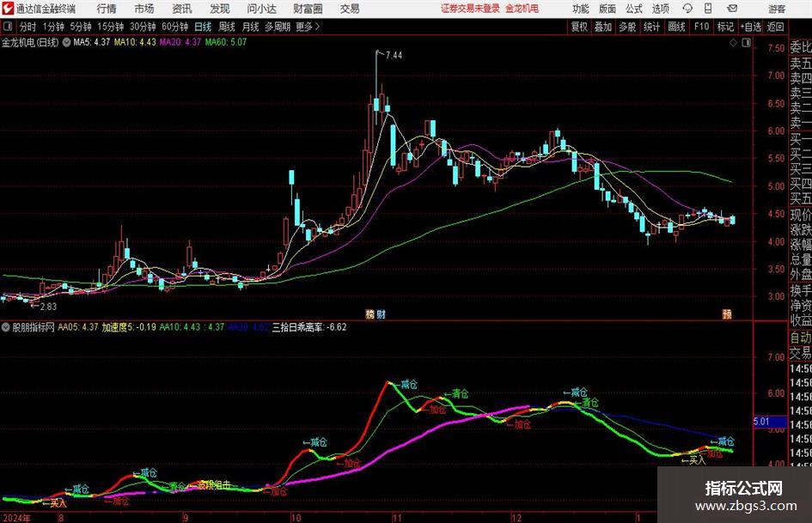Click the red 通达信 logo icon
This screenshot has width=812, height=523.
[8, 9]
